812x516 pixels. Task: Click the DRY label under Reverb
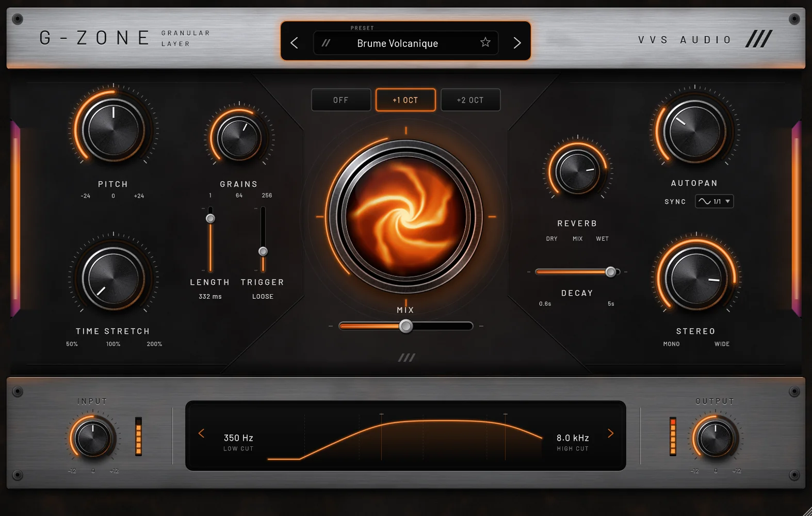(x=552, y=239)
